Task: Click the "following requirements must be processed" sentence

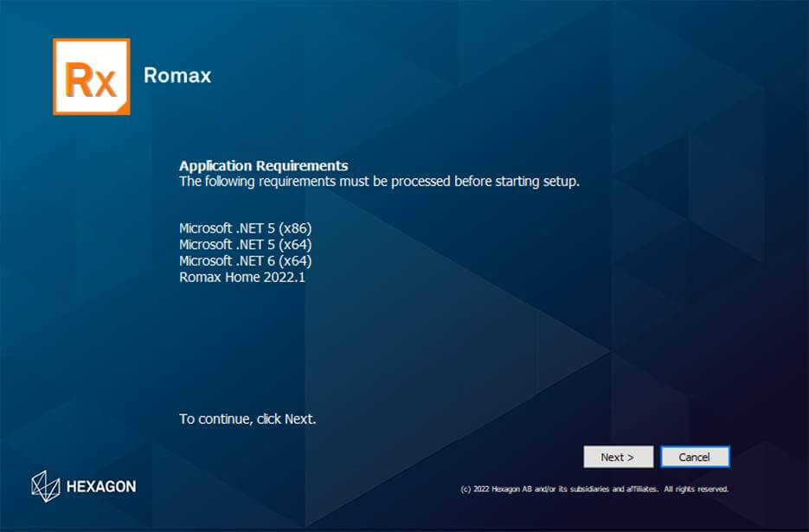Action: click(x=329, y=182)
